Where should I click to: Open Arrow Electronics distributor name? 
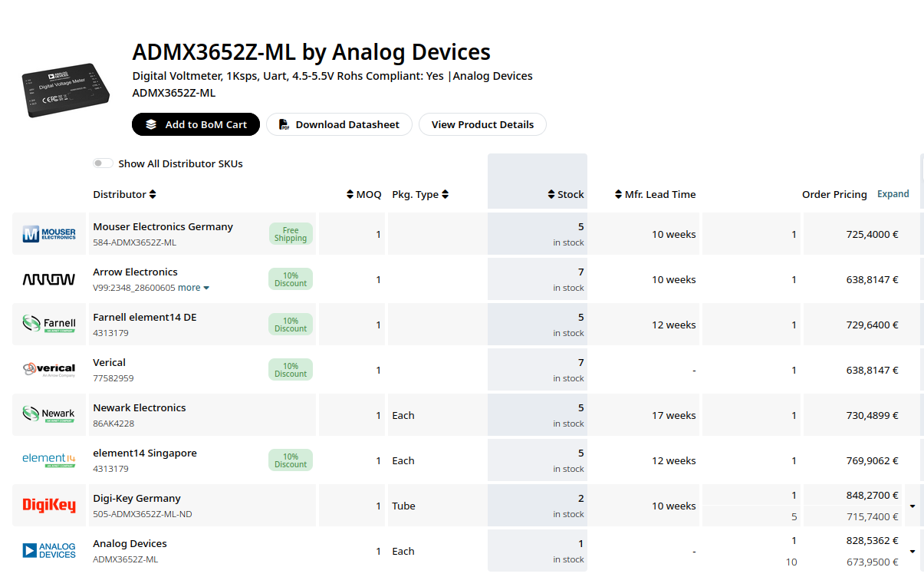135,272
